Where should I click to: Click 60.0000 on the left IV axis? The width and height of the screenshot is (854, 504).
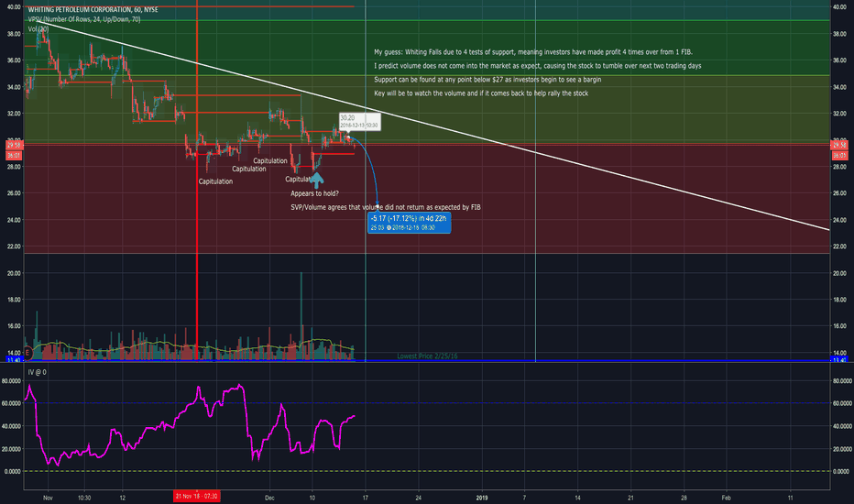12,404
